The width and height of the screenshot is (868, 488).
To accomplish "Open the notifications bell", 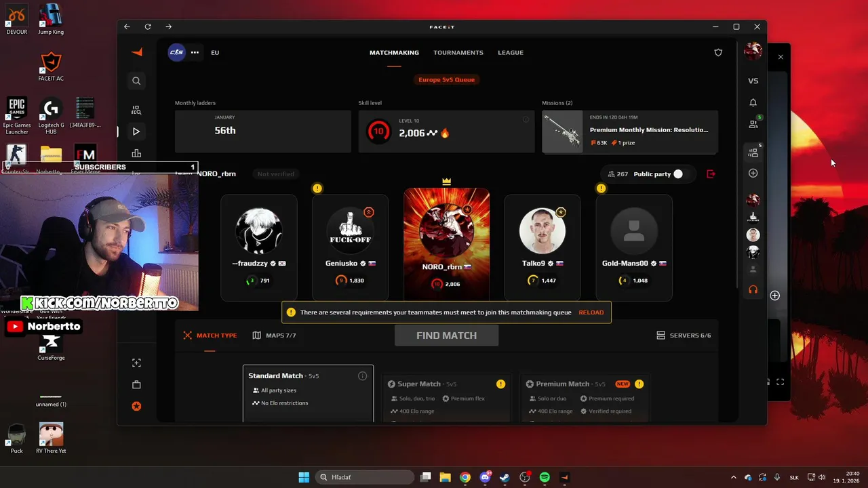I will pos(753,102).
